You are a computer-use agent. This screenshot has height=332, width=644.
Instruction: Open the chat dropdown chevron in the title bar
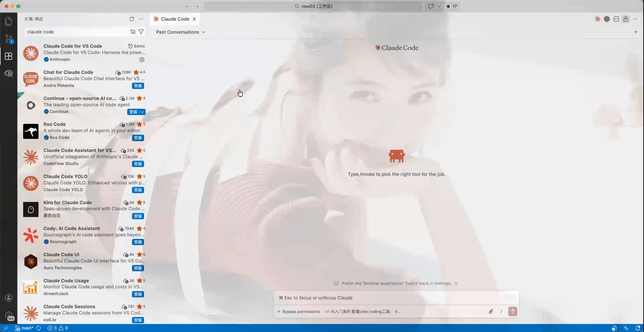pyautogui.click(x=439, y=6)
